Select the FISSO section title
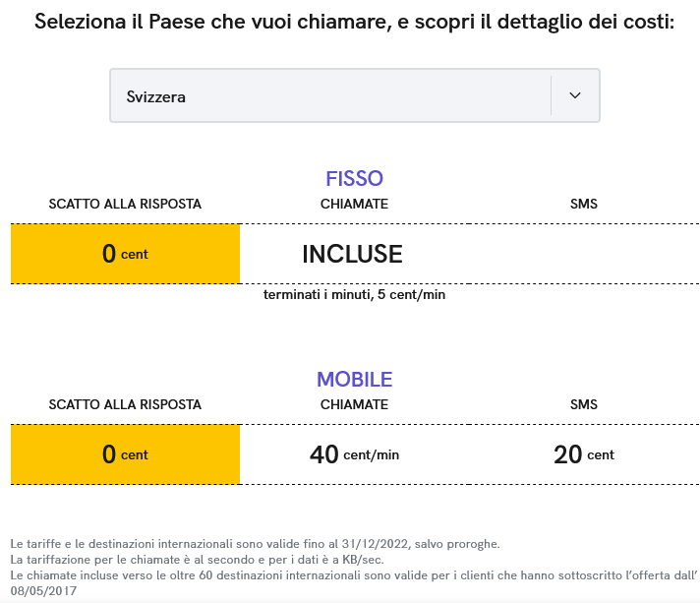This screenshot has width=700, height=603. click(x=354, y=179)
